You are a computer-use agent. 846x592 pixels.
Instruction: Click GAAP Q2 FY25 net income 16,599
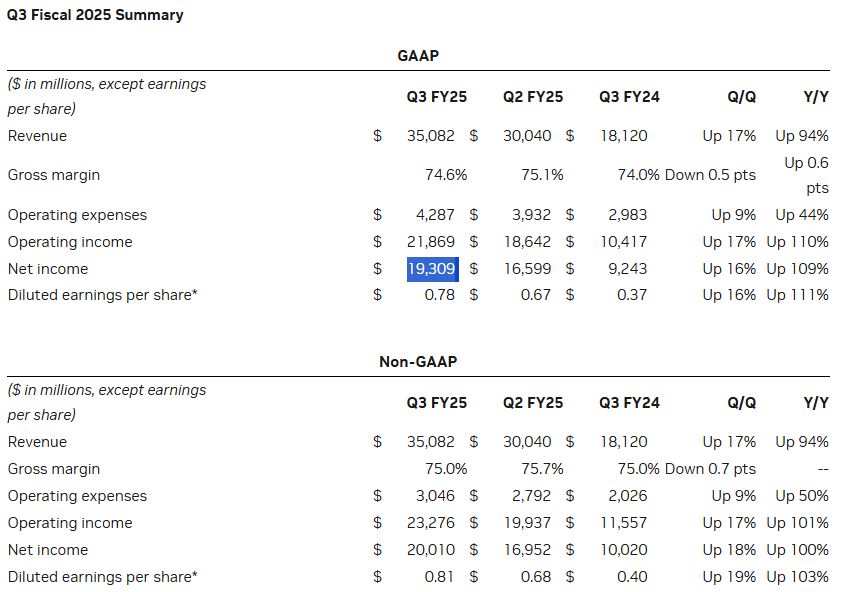[x=530, y=269]
